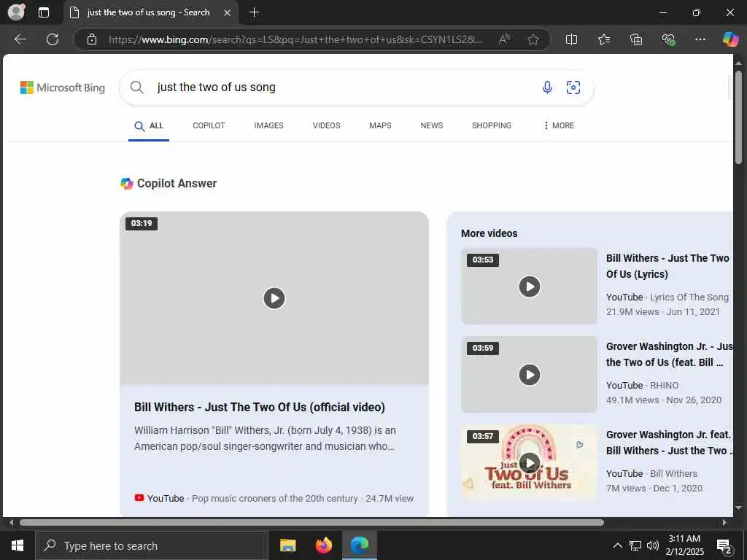The height and width of the screenshot is (560, 747).
Task: Switch to the NEWS tab
Action: click(432, 125)
